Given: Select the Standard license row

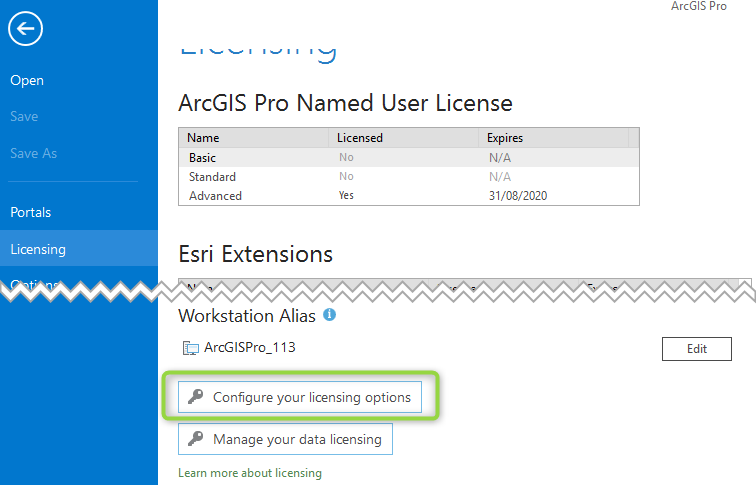Looking at the screenshot, I should point(409,176).
